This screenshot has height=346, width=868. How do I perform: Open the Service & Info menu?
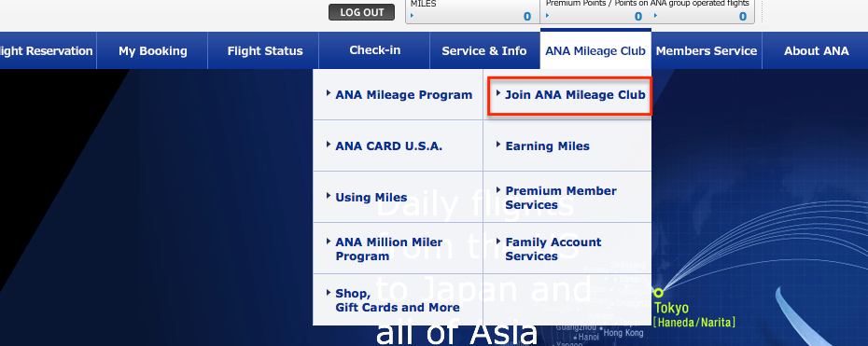pos(484,51)
